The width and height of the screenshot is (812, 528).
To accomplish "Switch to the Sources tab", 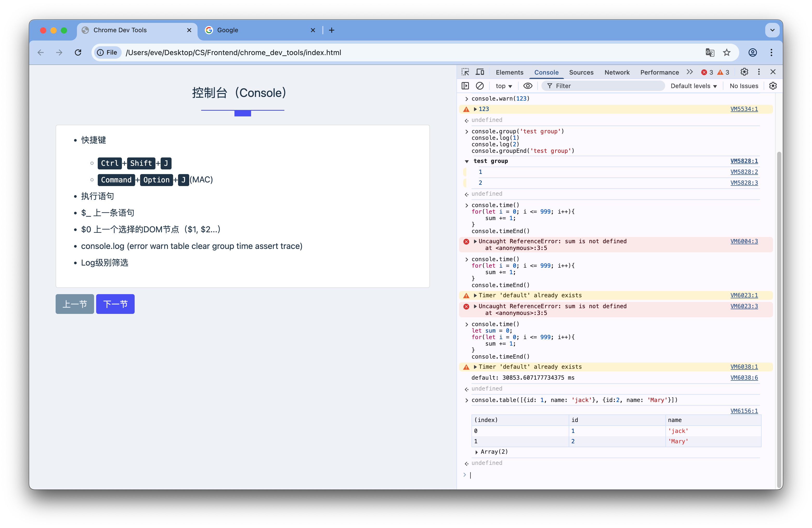I will click(x=581, y=72).
